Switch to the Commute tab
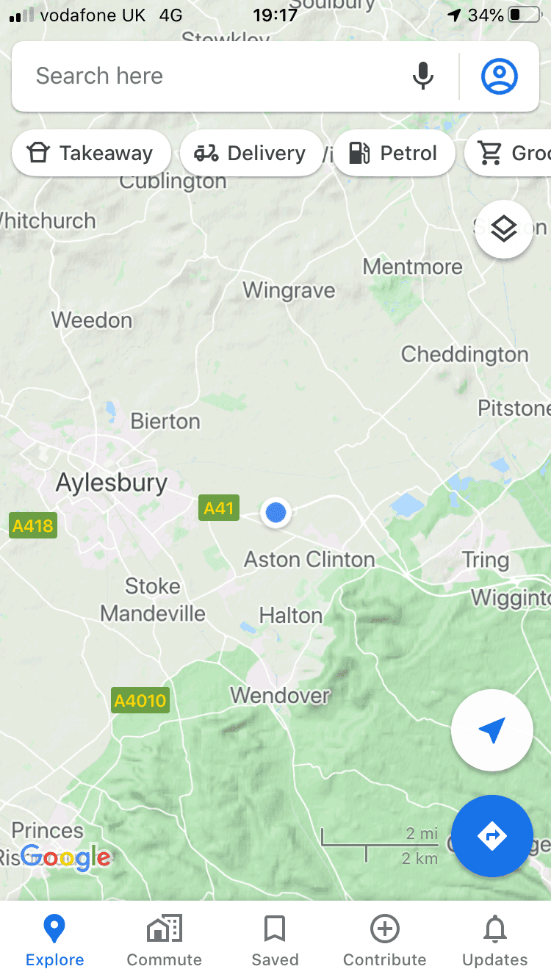 click(x=165, y=940)
